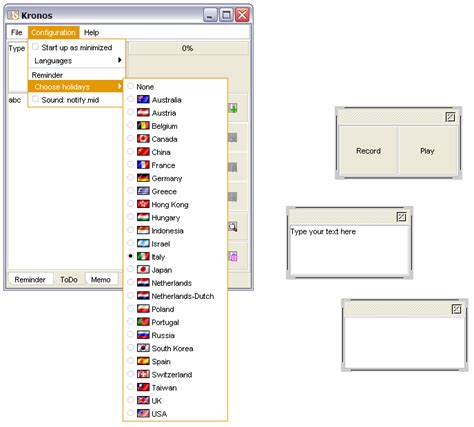Click the green add-entry icon in Kronos
Image resolution: width=474 pixels, height=427 pixels.
pos(233,108)
